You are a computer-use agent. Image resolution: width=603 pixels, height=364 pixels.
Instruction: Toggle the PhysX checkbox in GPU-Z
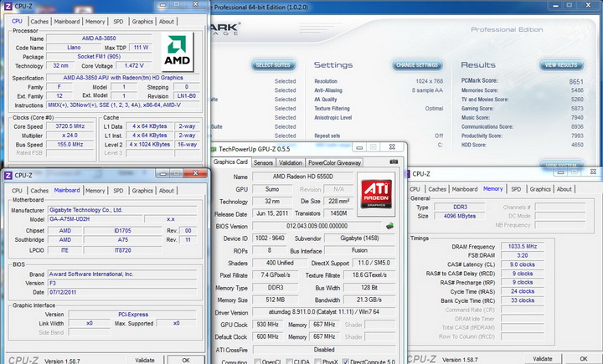click(x=317, y=361)
